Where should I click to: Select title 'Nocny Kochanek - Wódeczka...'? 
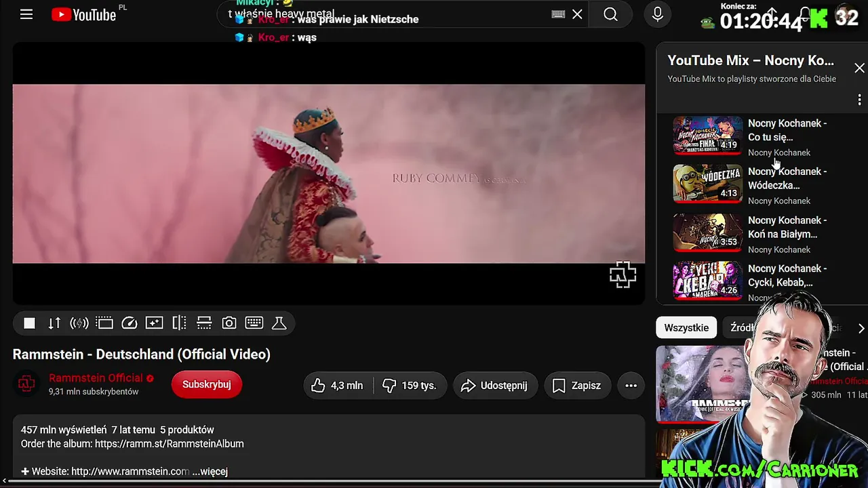787,178
